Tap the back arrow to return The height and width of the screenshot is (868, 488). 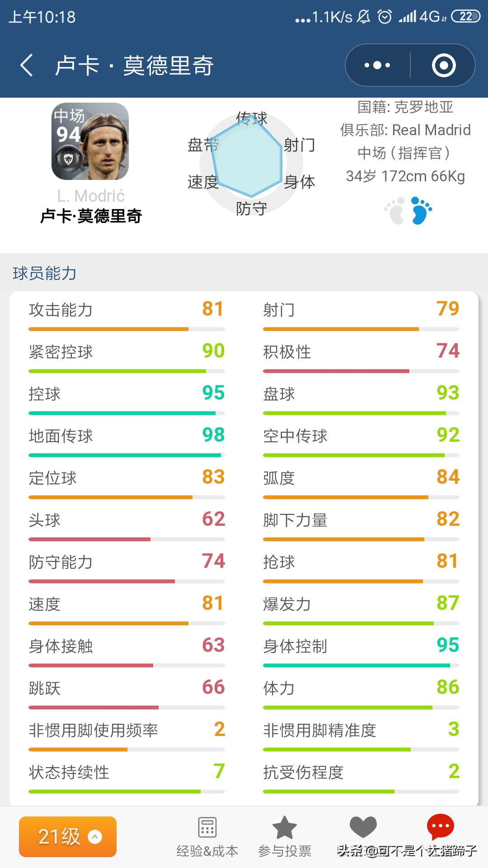[26, 64]
